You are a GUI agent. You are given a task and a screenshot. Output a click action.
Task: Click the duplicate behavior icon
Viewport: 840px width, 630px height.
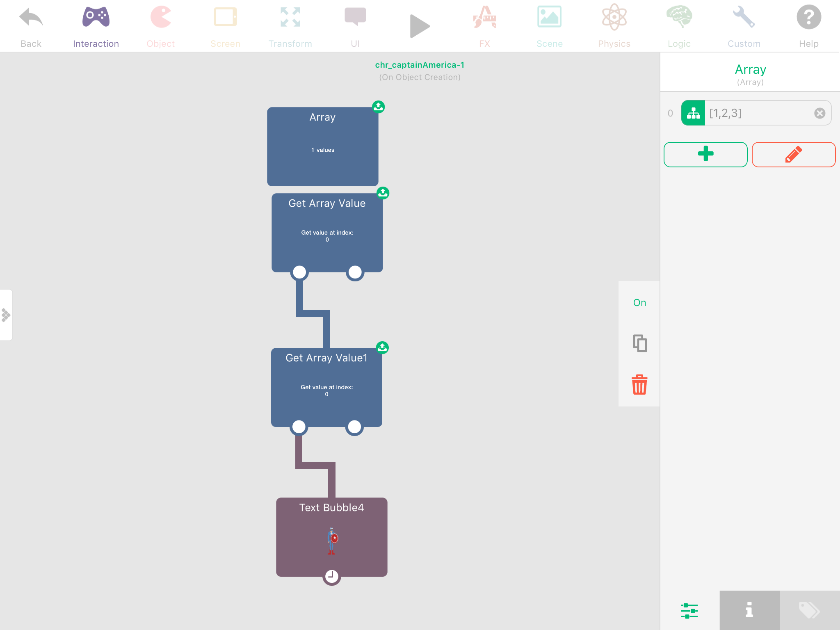[x=639, y=343]
